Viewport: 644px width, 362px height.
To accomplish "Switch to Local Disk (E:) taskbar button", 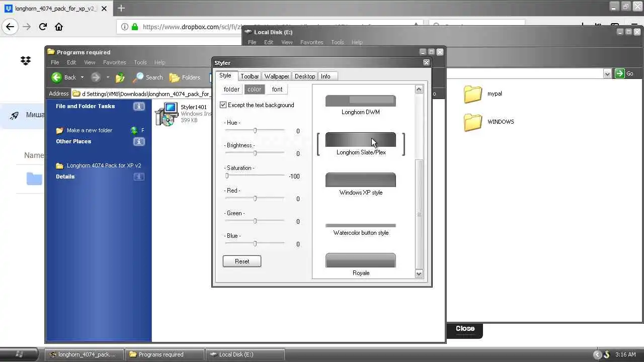I will click(245, 354).
